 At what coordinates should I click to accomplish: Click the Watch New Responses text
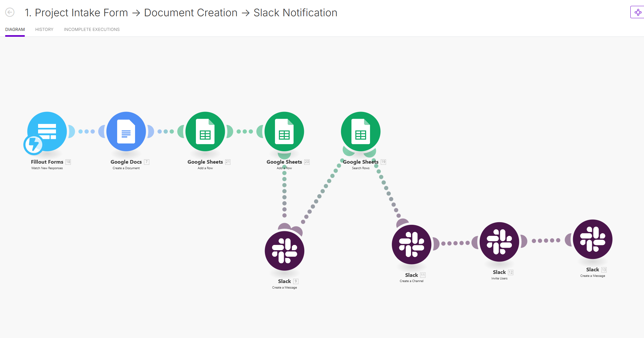pos(47,168)
